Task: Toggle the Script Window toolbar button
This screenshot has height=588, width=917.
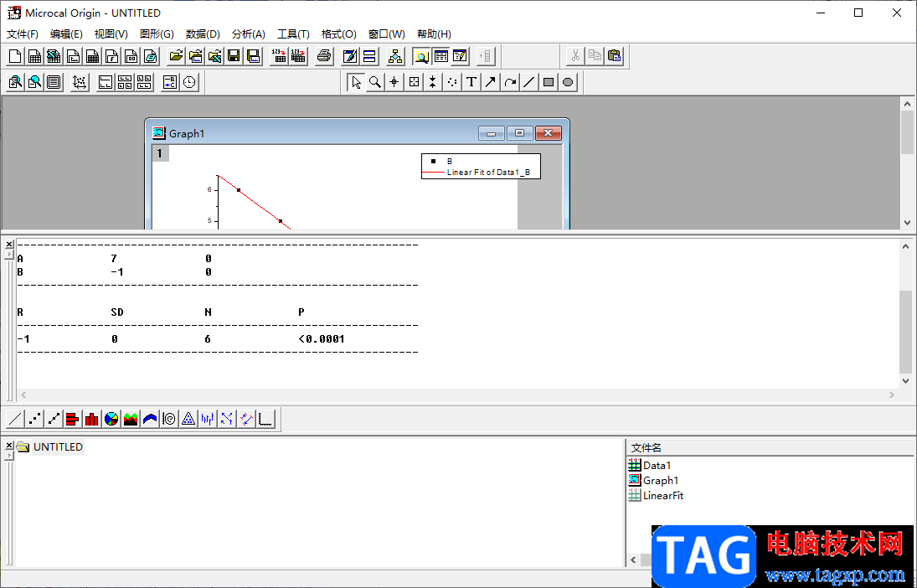Action: pos(461,56)
